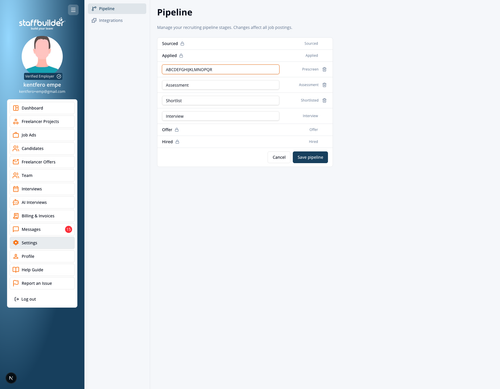This screenshot has height=389, width=500.
Task: Delete the Assessment stage with trash icon
Action: [324, 85]
